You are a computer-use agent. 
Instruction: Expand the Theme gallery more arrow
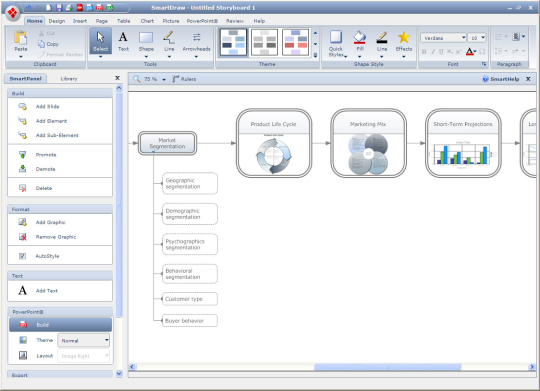(x=315, y=55)
